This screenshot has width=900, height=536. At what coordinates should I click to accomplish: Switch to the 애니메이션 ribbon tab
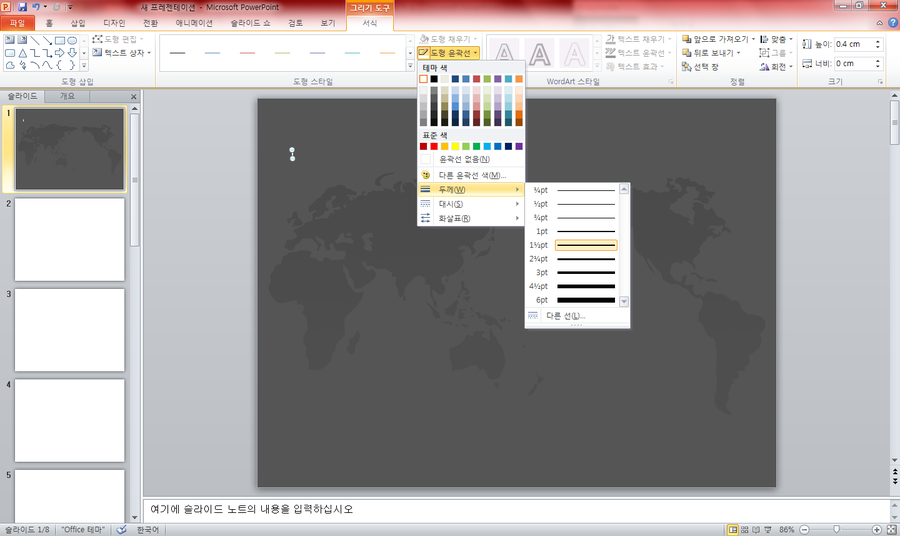tap(193, 23)
